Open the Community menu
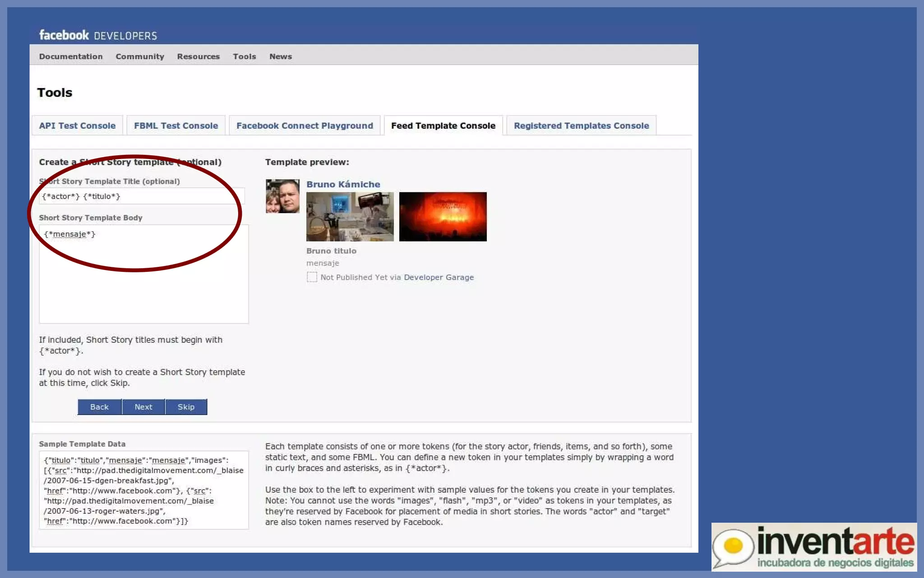The image size is (924, 578). [139, 56]
